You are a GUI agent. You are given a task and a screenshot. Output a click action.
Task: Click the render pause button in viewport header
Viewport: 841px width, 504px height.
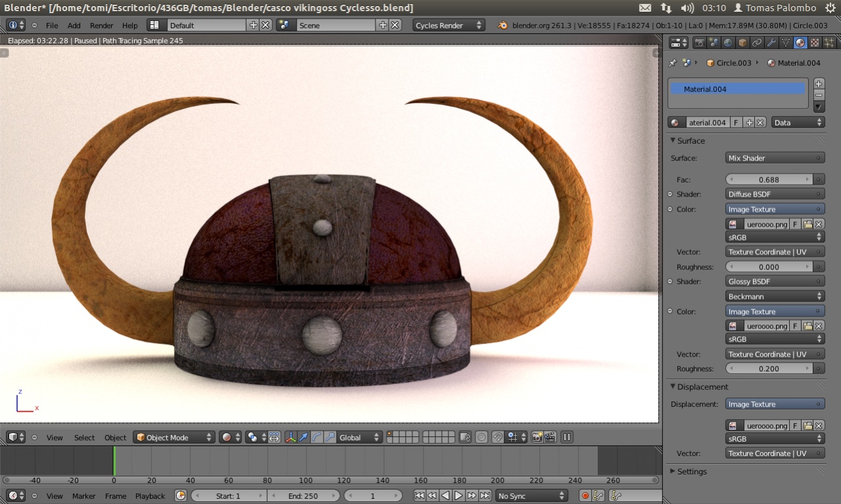pos(566,437)
